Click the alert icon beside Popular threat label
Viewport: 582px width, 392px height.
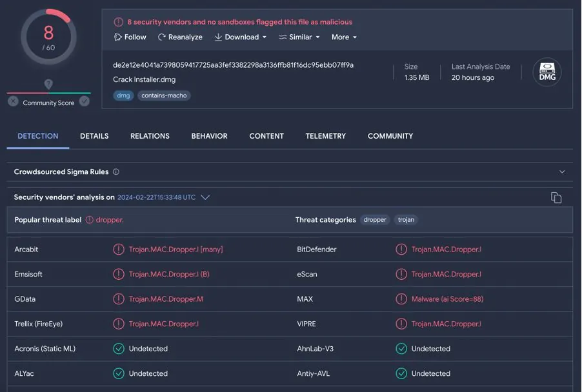89,220
